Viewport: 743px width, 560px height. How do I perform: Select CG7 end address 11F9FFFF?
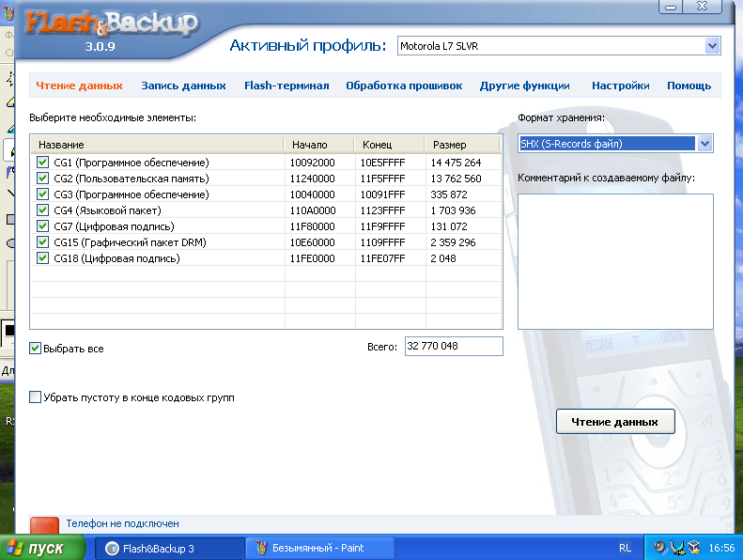(383, 226)
